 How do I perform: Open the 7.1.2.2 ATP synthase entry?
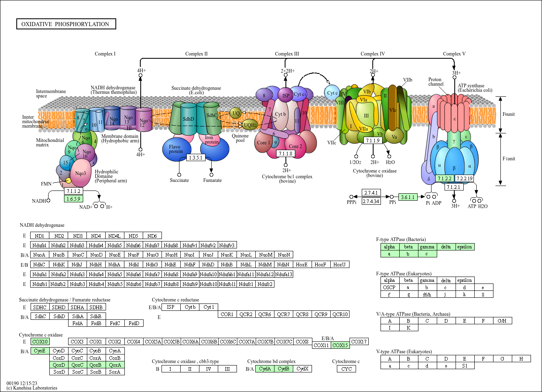tap(445, 178)
